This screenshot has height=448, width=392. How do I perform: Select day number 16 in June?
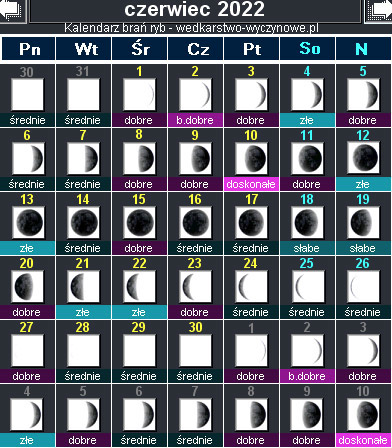pos(195,199)
